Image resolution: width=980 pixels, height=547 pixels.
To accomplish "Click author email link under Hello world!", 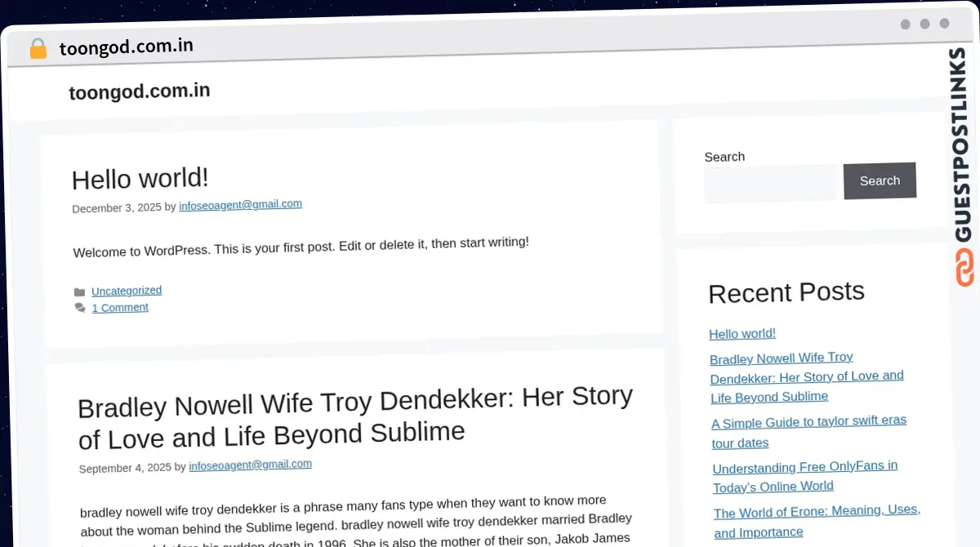I will [241, 205].
